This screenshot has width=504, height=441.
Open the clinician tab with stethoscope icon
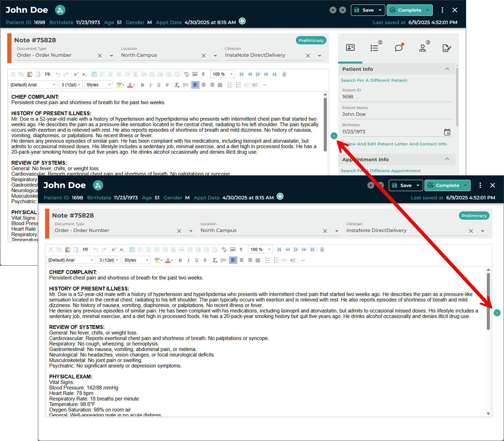point(422,48)
